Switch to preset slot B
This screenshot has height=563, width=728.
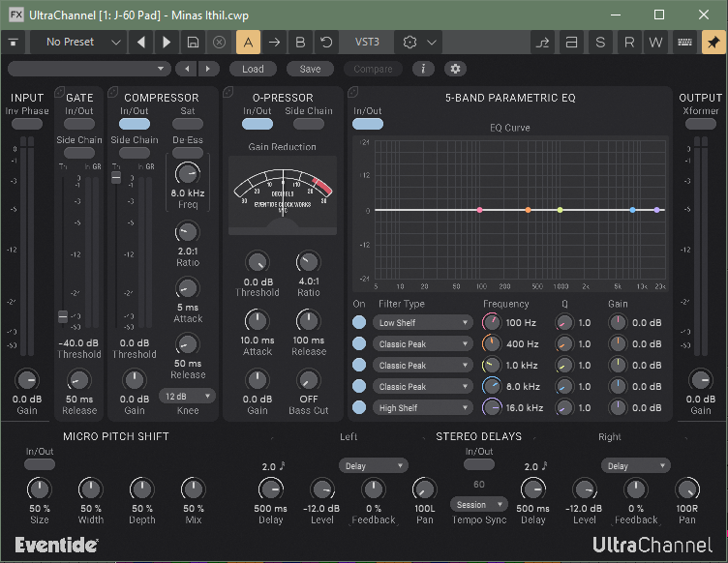(x=300, y=43)
